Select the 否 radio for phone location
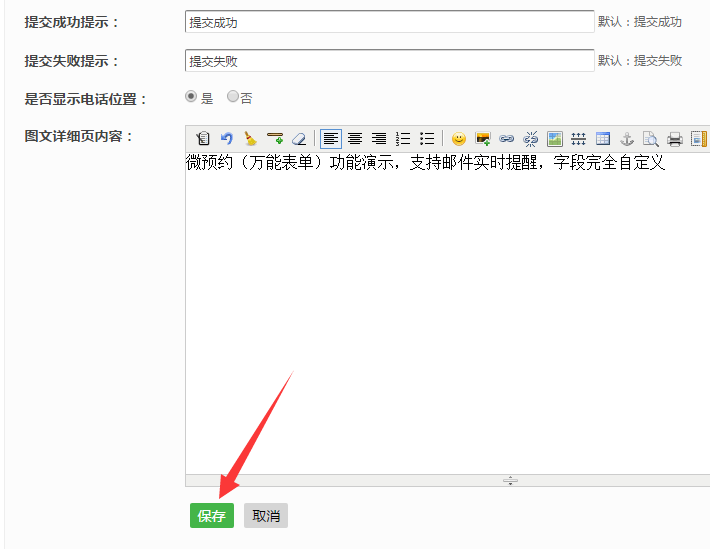This screenshot has height=549, width=710. [x=233, y=96]
